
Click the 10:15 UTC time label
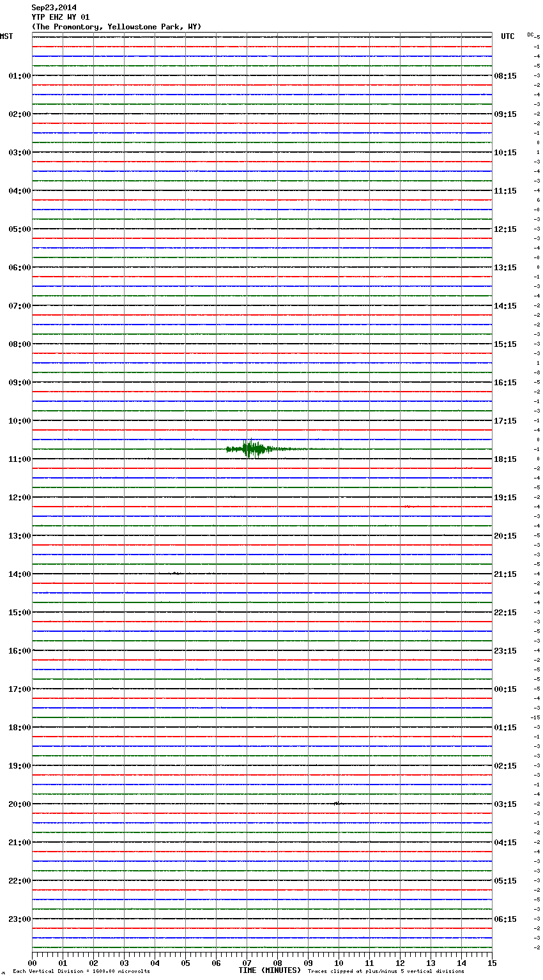(x=505, y=153)
